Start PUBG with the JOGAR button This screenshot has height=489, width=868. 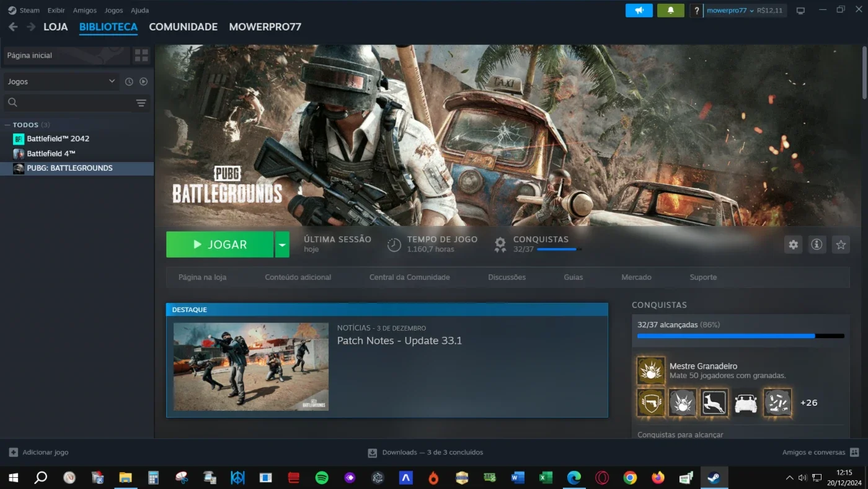(219, 244)
